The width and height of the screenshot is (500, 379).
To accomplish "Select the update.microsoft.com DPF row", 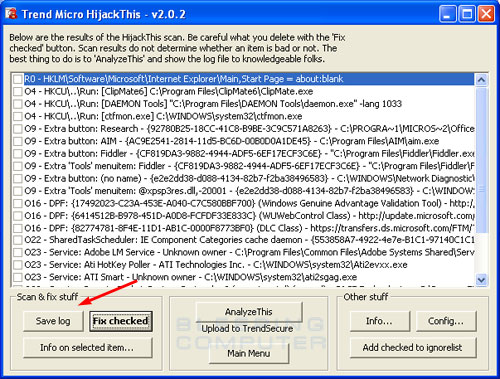I will [249, 216].
